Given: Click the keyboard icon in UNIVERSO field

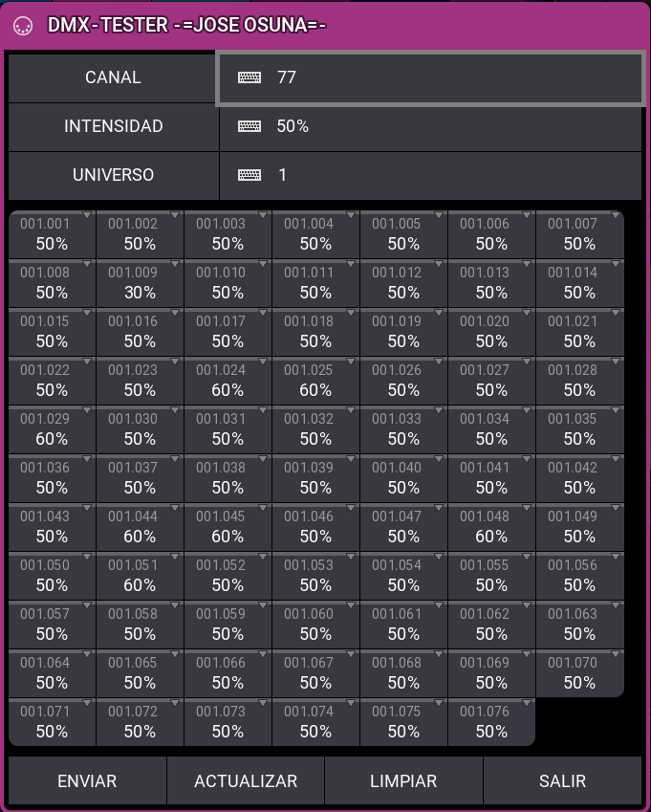Looking at the screenshot, I should tap(250, 175).
